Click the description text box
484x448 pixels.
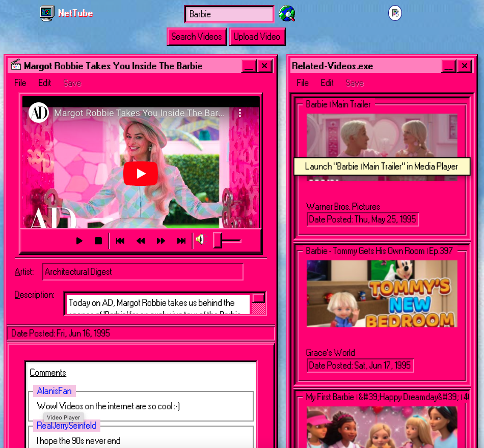pyautogui.click(x=158, y=303)
